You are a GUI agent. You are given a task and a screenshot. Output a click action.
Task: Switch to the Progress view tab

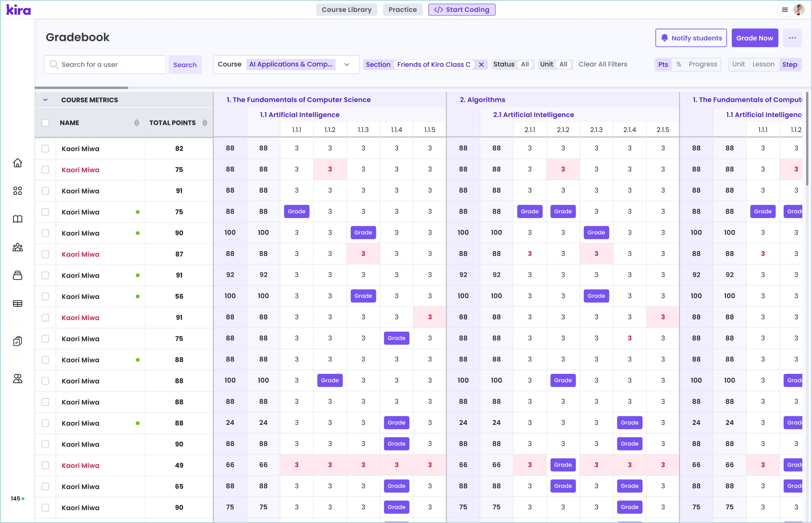click(x=703, y=64)
